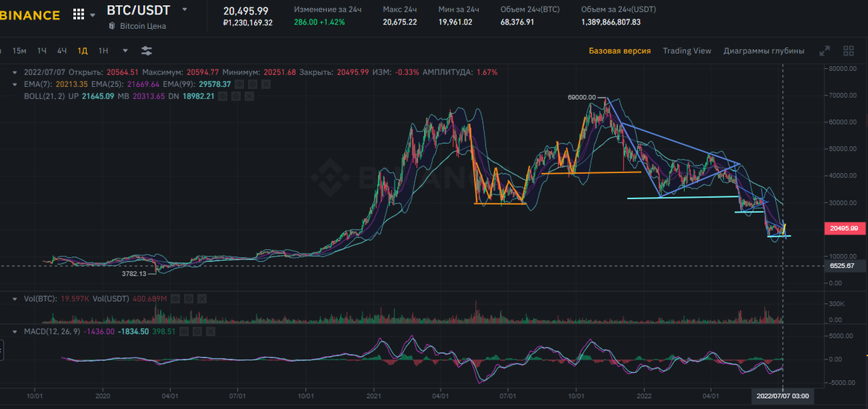868x409 pixels.
Task: Click the 24h low value 19,961.02
Action: point(456,22)
